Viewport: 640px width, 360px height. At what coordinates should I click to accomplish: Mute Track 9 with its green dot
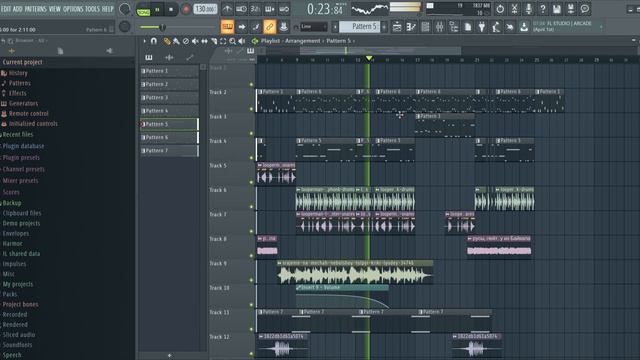(251, 280)
